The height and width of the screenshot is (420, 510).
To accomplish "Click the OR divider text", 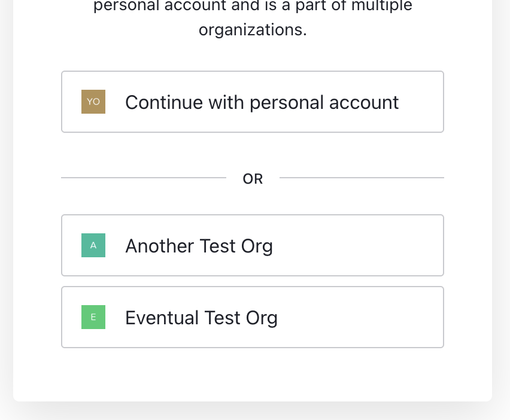I will click(253, 178).
